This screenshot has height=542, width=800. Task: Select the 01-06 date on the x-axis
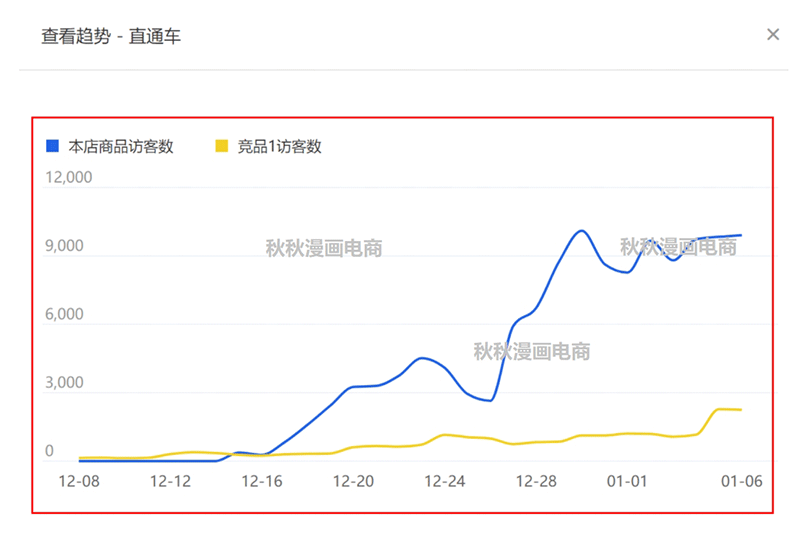point(742,481)
